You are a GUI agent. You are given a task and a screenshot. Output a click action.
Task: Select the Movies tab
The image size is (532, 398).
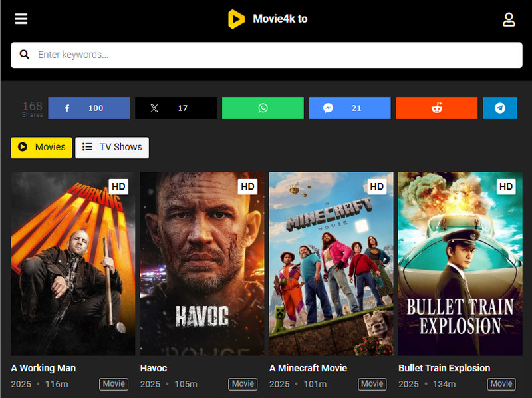[41, 148]
